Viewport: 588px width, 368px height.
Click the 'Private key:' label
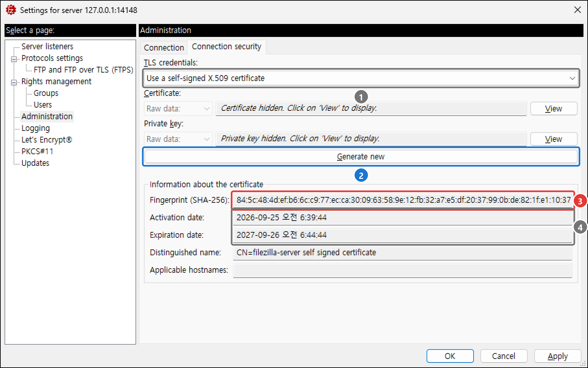164,123
